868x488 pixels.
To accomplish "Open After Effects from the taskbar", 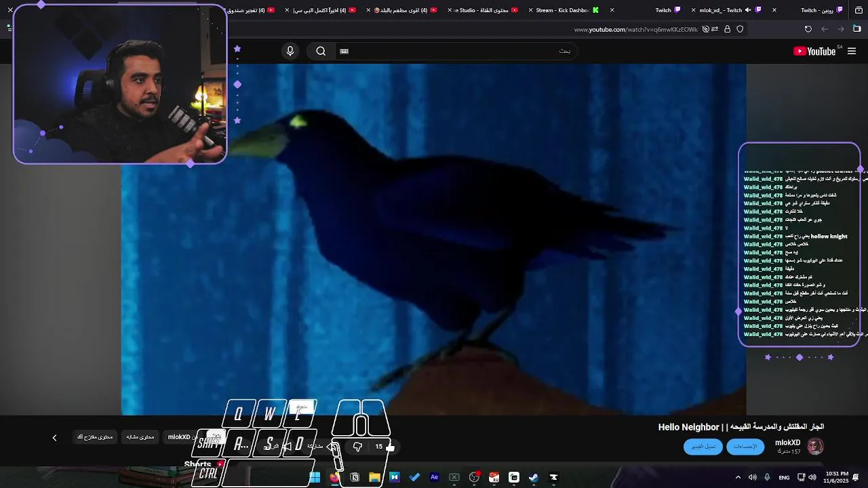I will pyautogui.click(x=435, y=477).
